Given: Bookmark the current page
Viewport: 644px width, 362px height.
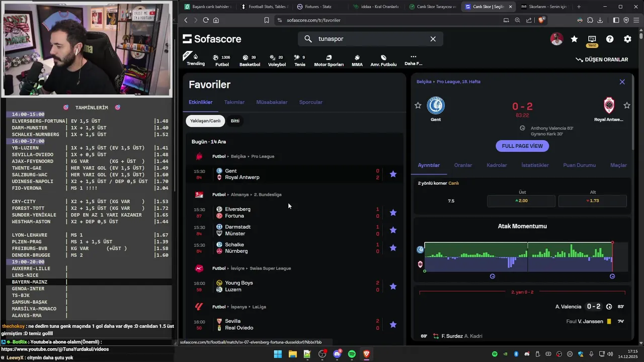Looking at the screenshot, I should [267, 20].
